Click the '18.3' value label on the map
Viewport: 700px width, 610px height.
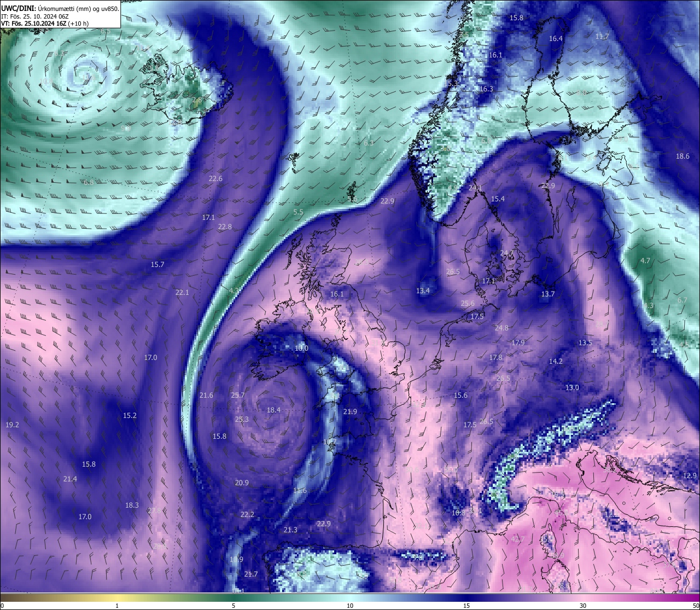pos(132,505)
